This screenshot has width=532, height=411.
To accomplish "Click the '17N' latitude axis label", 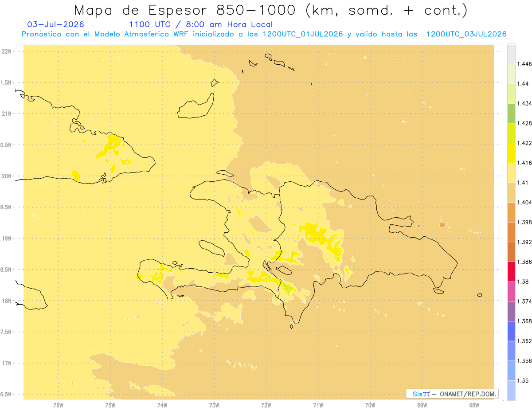I will pyautogui.click(x=7, y=363).
